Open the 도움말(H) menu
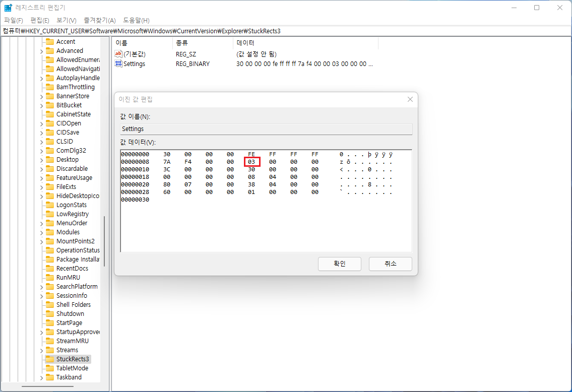Image resolution: width=572 pixels, height=392 pixels. 136,21
